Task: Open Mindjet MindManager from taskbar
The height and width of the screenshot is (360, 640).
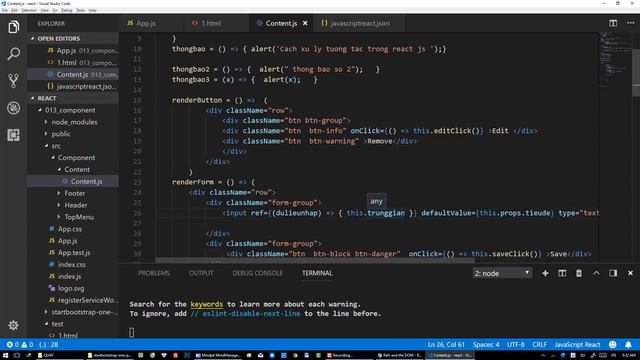Action: (217, 356)
